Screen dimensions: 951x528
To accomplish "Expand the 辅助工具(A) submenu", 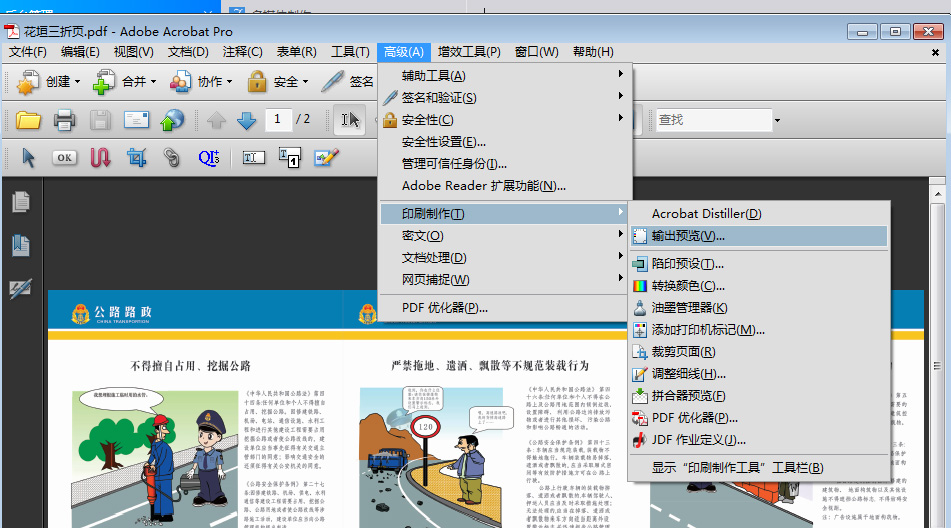I will (506, 76).
